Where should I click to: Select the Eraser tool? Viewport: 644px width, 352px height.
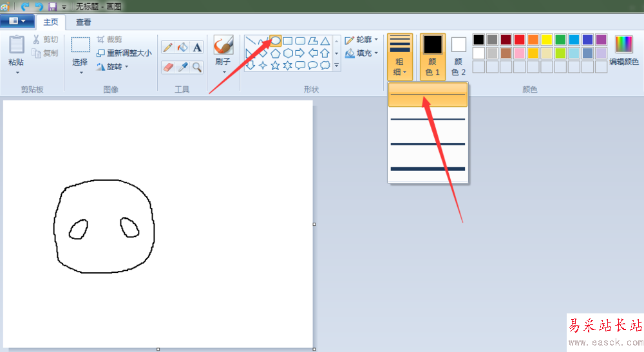click(167, 67)
